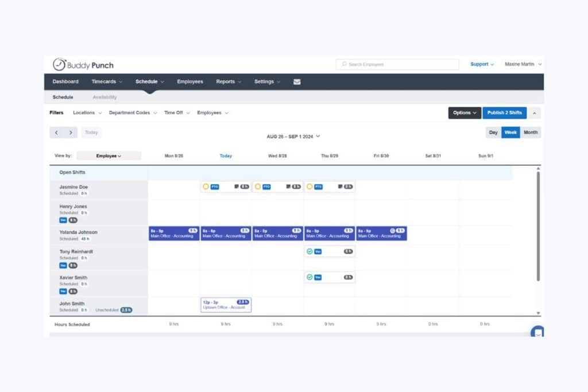The height and width of the screenshot is (392, 588).
Task: Expand the Locations filter dropdown
Action: tap(87, 113)
